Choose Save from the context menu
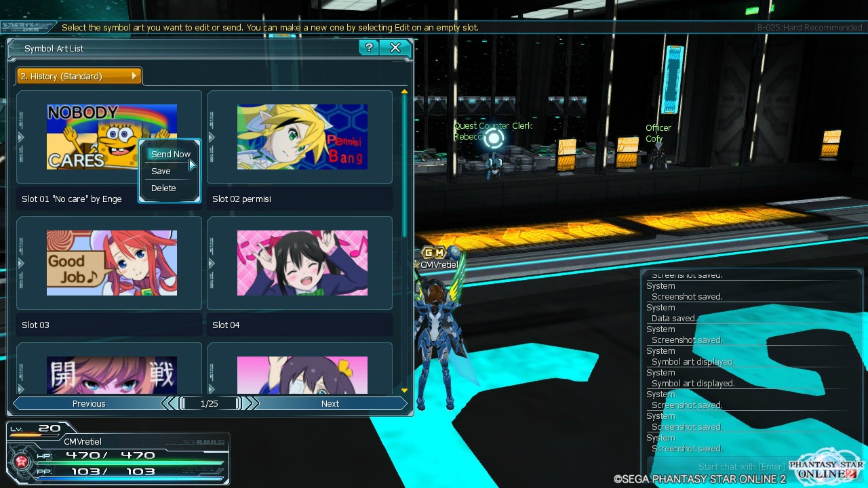The height and width of the screenshot is (488, 868). pyautogui.click(x=161, y=171)
